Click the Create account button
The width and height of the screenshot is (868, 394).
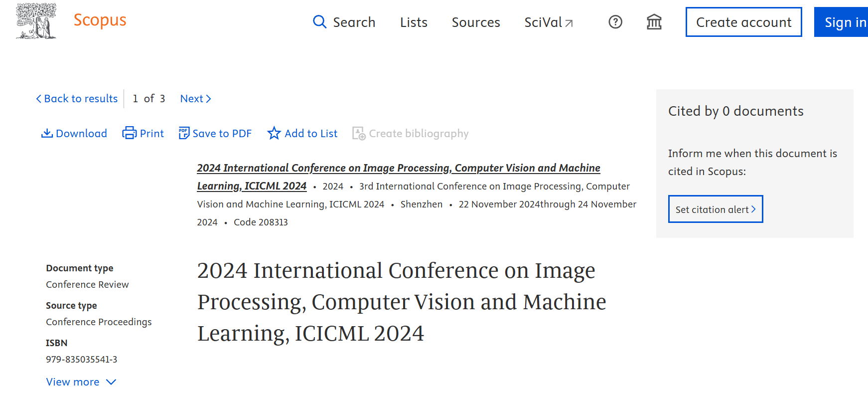tap(743, 22)
